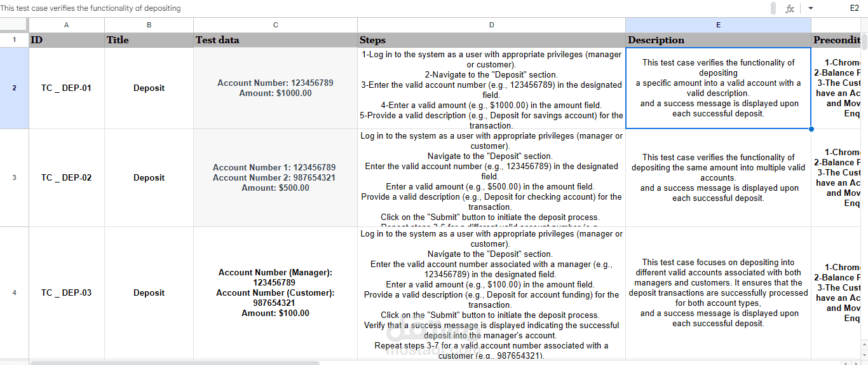Select test data cell with Amount: $100.00
Screen dimensions: 868x365
pyautogui.click(x=276, y=293)
